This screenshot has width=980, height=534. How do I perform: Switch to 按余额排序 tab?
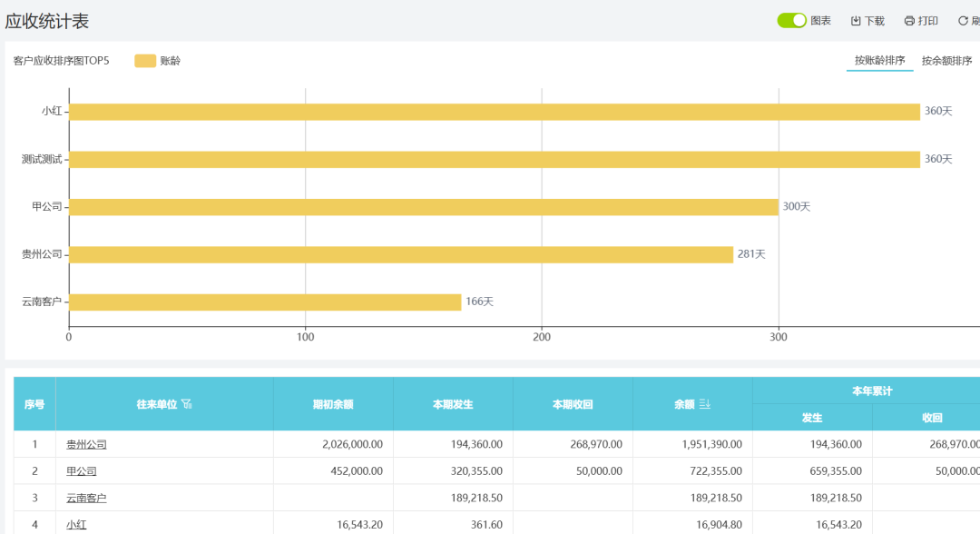pos(946,61)
